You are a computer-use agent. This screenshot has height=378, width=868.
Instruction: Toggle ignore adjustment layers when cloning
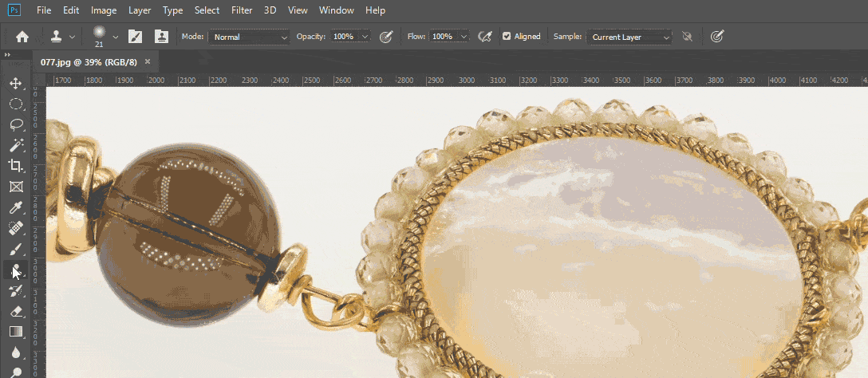(687, 37)
